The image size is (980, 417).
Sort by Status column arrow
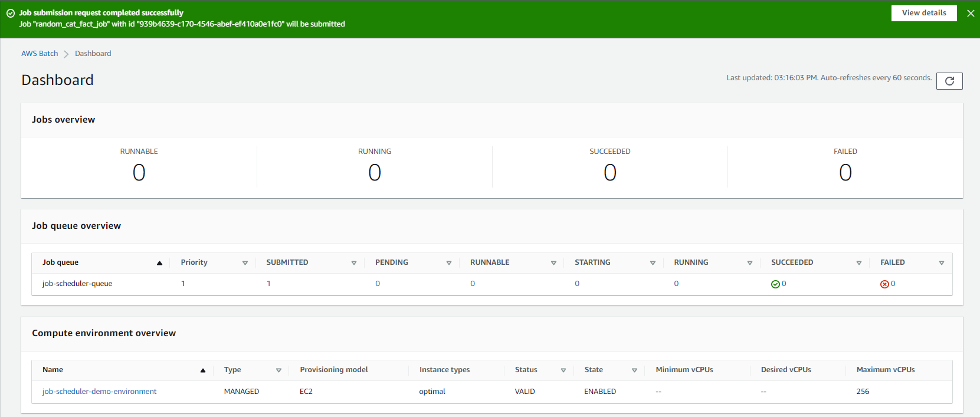click(x=563, y=370)
